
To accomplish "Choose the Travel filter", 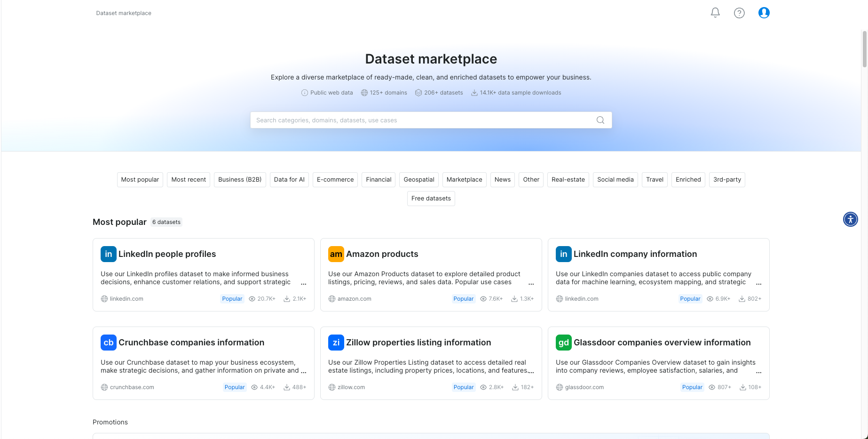I will [655, 180].
